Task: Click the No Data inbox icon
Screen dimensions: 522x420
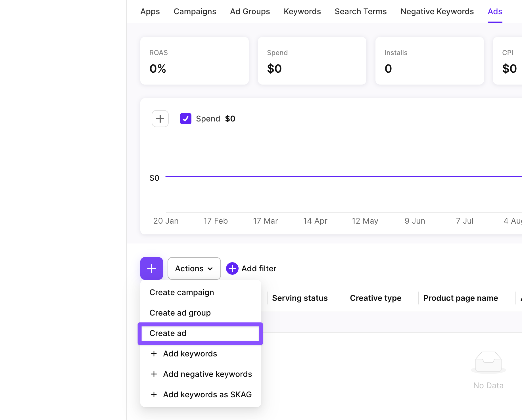Action: pos(488,362)
